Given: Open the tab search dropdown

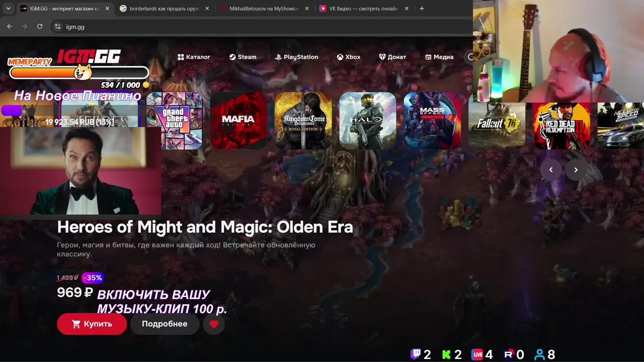Looking at the screenshot, I should click(x=8, y=9).
